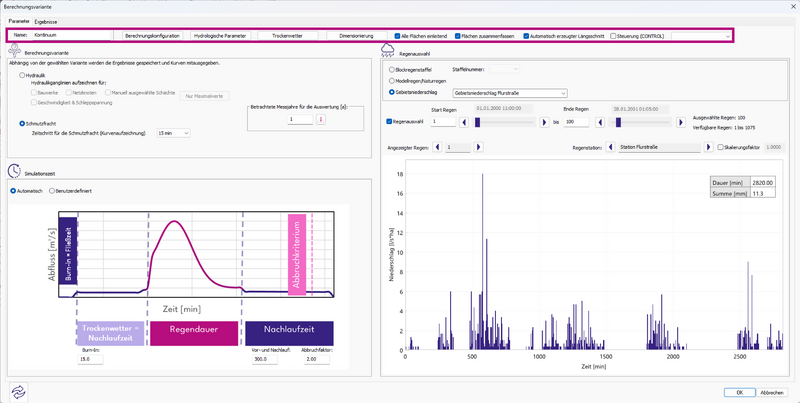
Task: Click the Ende Regen slider handle
Action: [618, 122]
